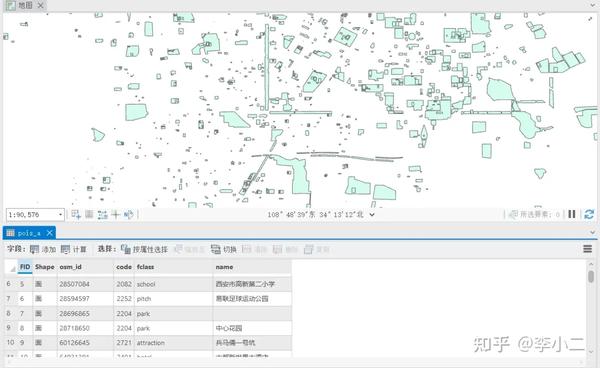Close the 地图 map tab
This screenshot has width=600, height=368.
[41, 5]
